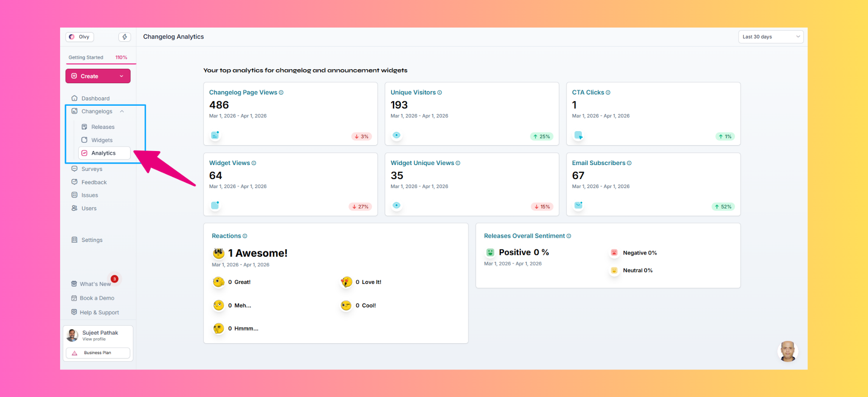Click info icon next to Email Subscribers
This screenshot has height=397, width=868.
click(629, 163)
